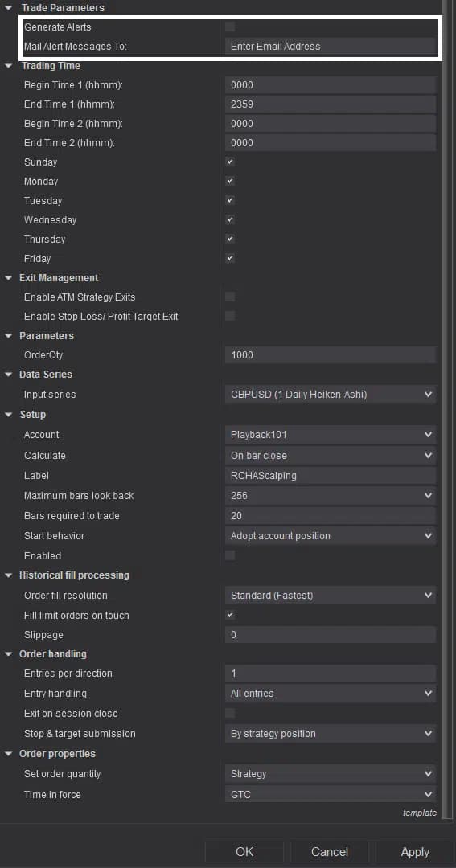This screenshot has width=456, height=868.
Task: Collapse the Order properties section
Action: pyautogui.click(x=8, y=754)
